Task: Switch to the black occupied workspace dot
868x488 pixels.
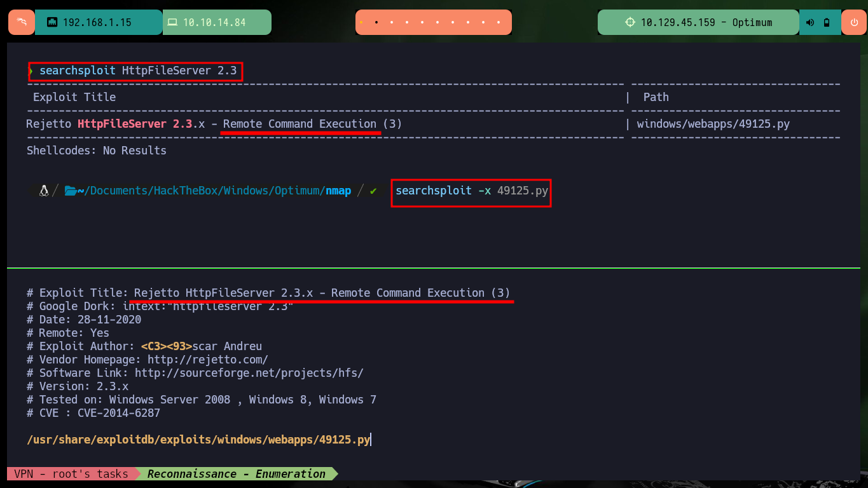Action: pos(376,22)
